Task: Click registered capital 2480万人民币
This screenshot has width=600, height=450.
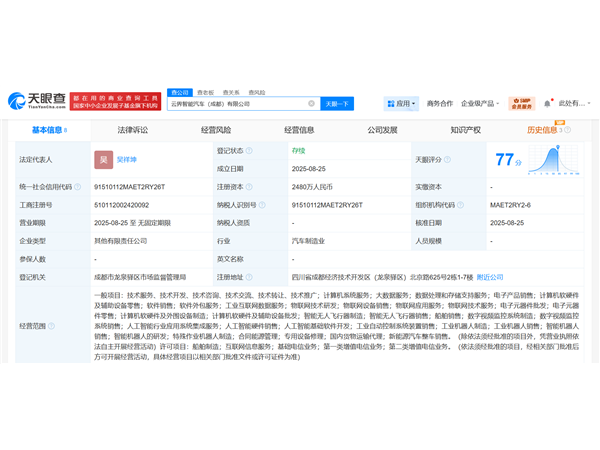Action: click(312, 187)
